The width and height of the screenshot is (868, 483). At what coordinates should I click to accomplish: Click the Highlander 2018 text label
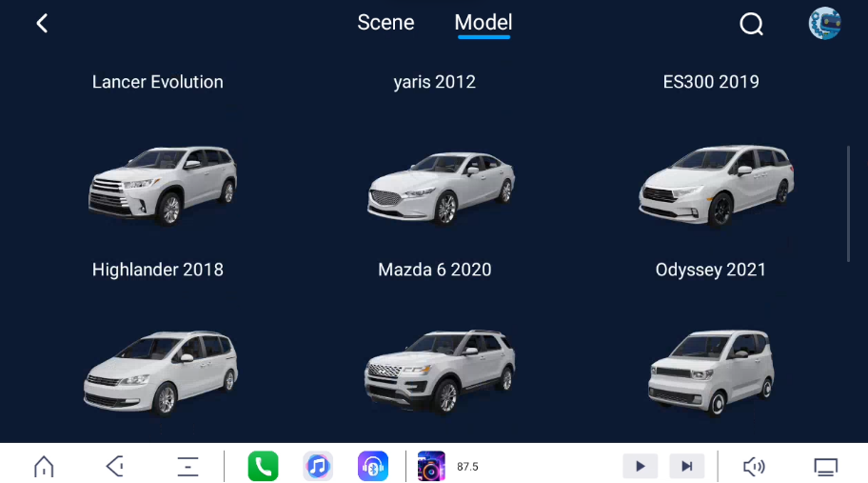158,270
